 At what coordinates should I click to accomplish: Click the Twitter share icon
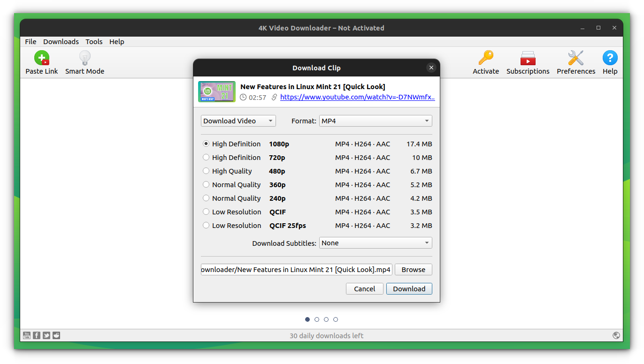pyautogui.click(x=46, y=335)
